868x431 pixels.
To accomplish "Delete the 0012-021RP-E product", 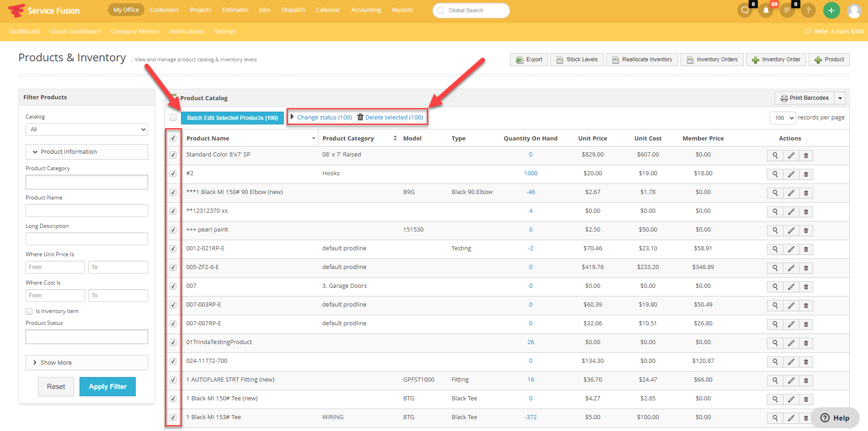I will (806, 249).
